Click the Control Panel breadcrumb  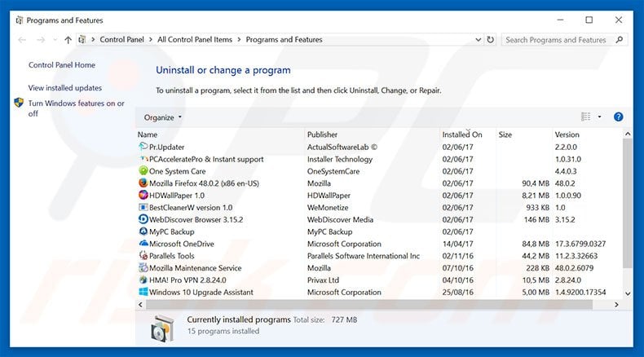pos(121,39)
